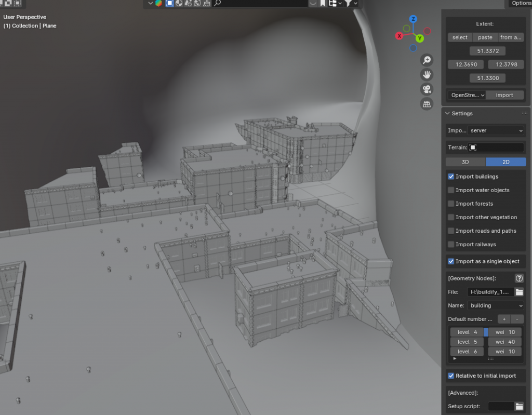Open the building Name dropdown

(496, 305)
